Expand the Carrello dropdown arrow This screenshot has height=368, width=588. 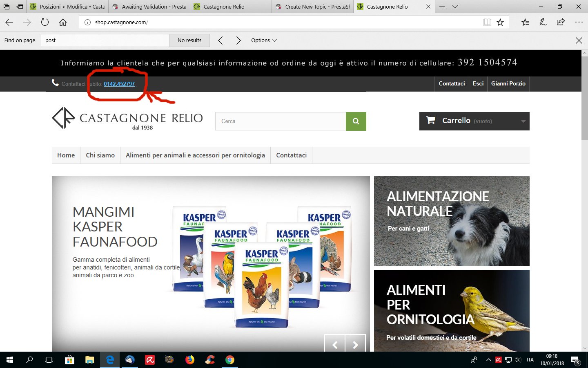(x=523, y=121)
